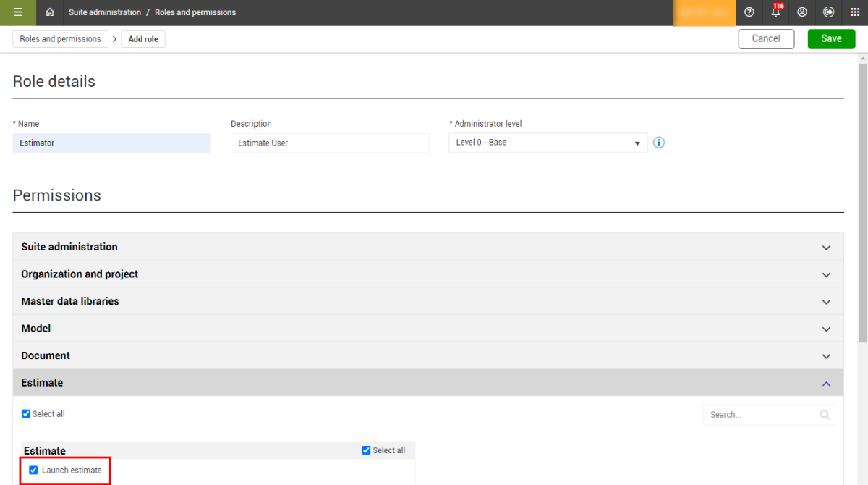
Task: Expand the Suite administration section
Action: pyautogui.click(x=428, y=247)
